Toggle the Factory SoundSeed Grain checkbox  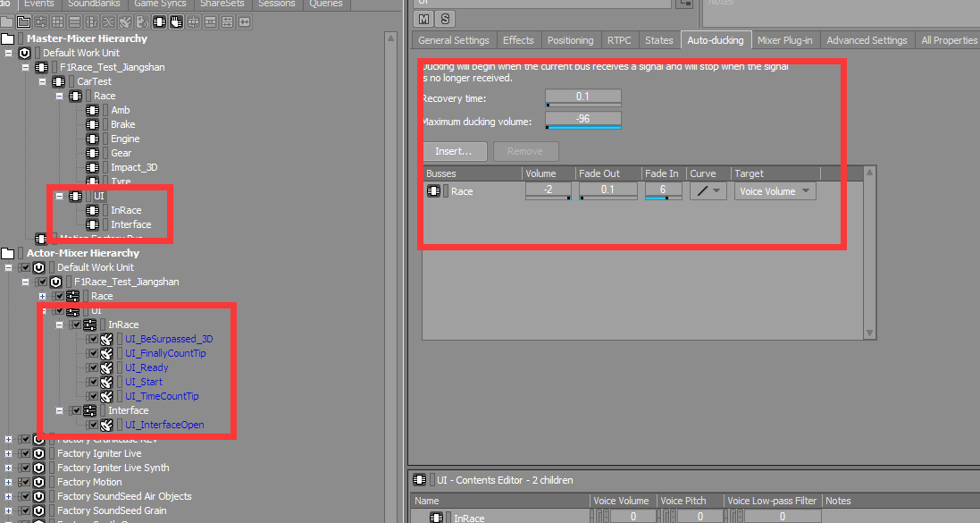coord(25,510)
